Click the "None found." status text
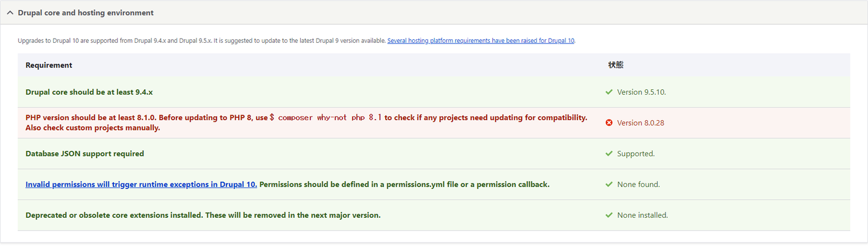868x248 pixels. coord(638,185)
